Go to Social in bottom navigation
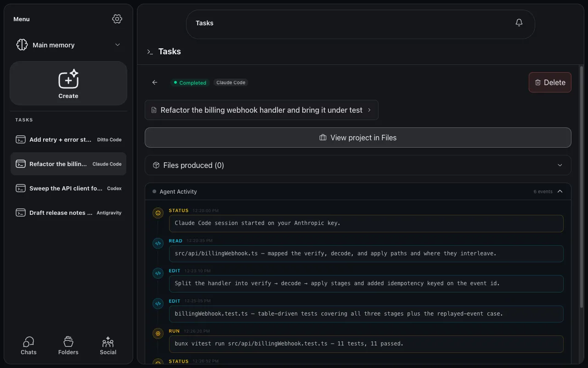 click(108, 346)
